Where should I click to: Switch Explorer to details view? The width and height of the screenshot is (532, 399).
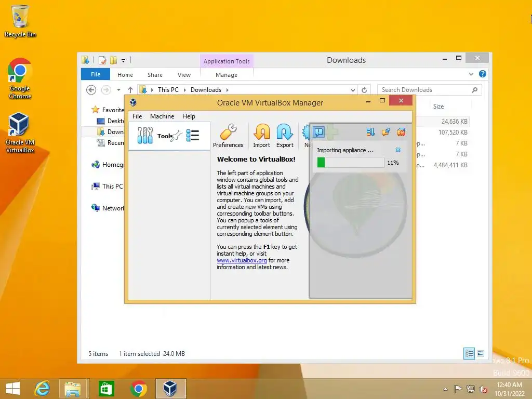click(x=469, y=353)
